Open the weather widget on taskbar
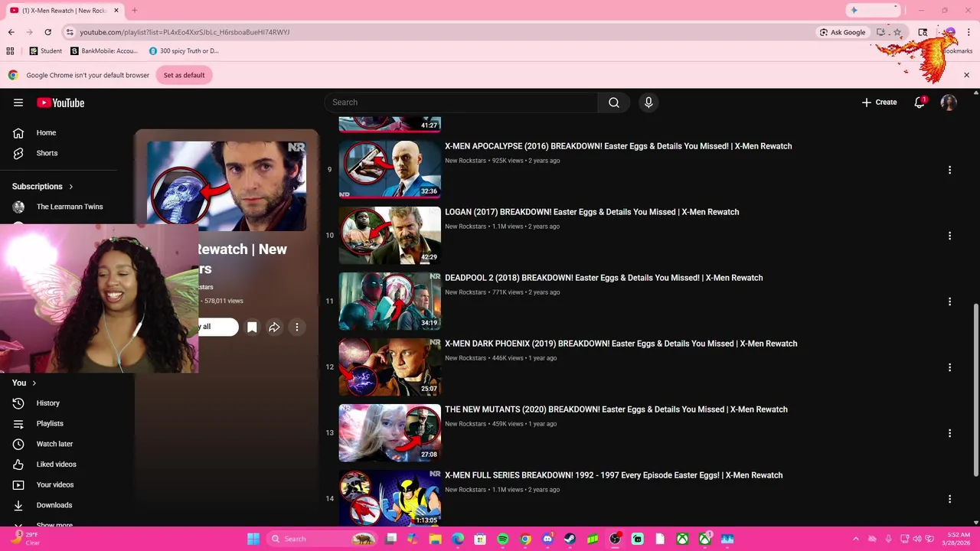 click(25, 539)
